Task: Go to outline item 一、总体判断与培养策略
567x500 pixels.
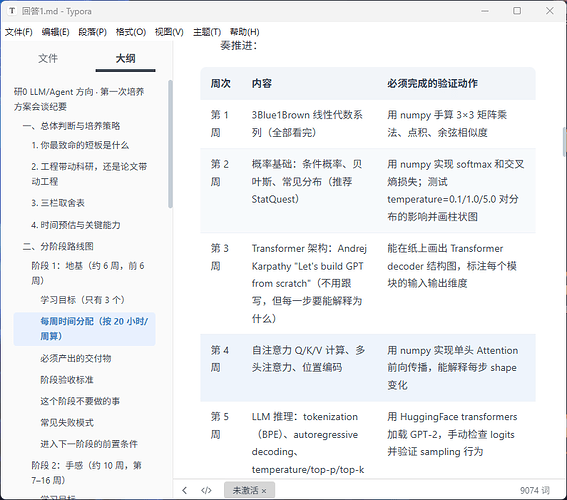Action: 71,125
